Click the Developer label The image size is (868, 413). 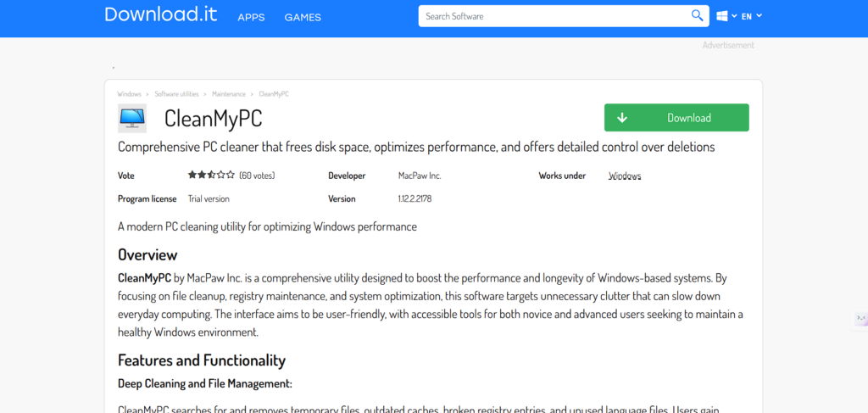pos(347,176)
